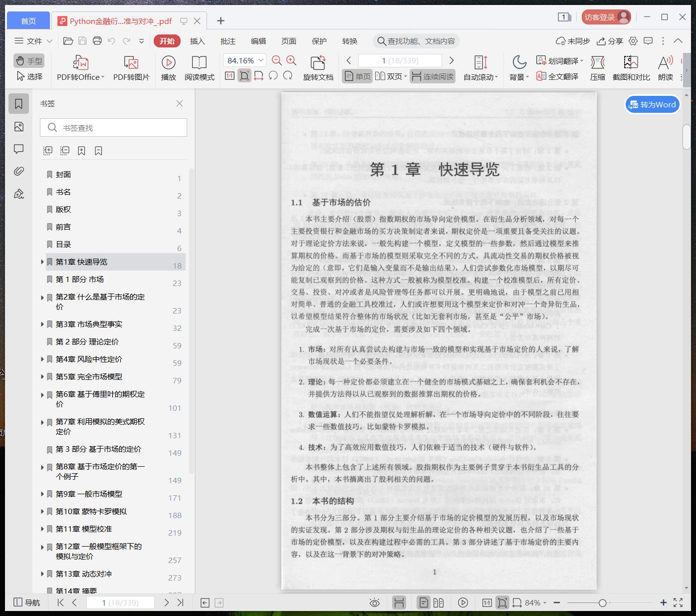Click the bookmark search field
The height and width of the screenshot is (616, 696).
pyautogui.click(x=113, y=128)
